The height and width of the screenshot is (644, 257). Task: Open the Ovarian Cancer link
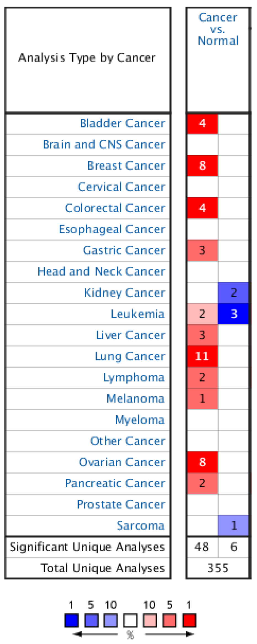pos(122,462)
